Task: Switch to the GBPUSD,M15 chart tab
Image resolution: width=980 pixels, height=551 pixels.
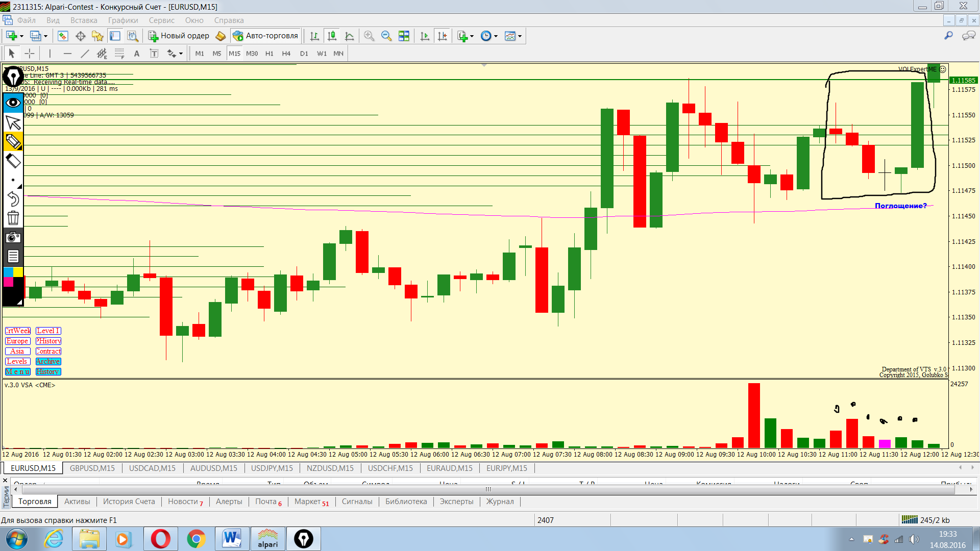Action: pyautogui.click(x=92, y=468)
